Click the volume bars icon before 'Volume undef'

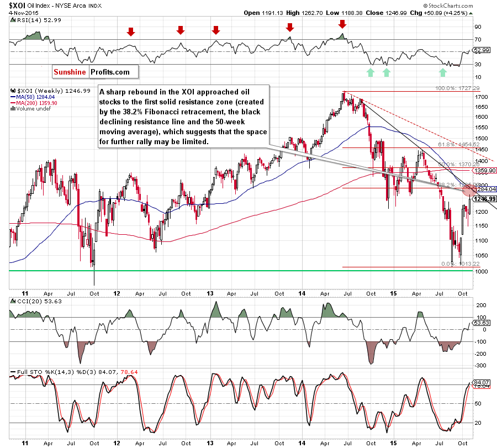tap(13, 109)
